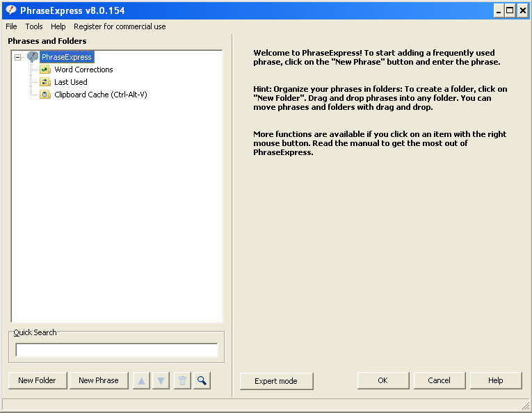This screenshot has width=532, height=413.
Task: Open the Help menu
Action: [58, 26]
